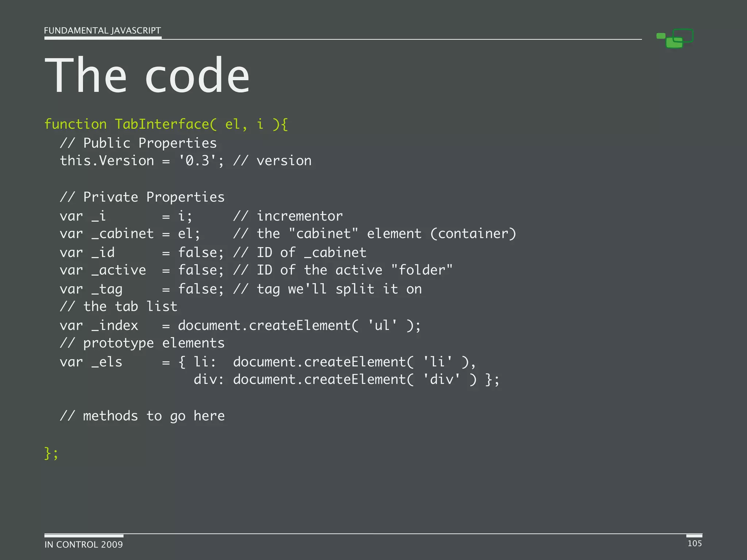This screenshot has width=747, height=560.
Task: Click the green overlapping squares logo
Action: click(675, 38)
